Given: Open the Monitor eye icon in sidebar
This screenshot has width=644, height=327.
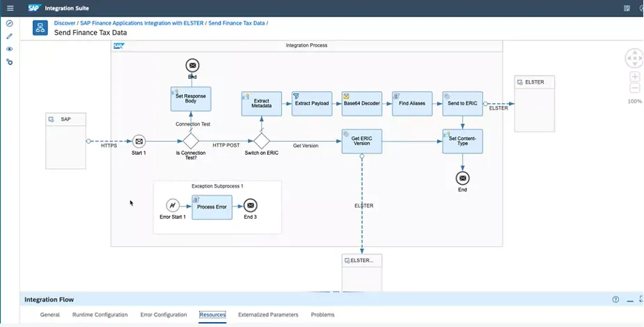Looking at the screenshot, I should pyautogui.click(x=10, y=50).
